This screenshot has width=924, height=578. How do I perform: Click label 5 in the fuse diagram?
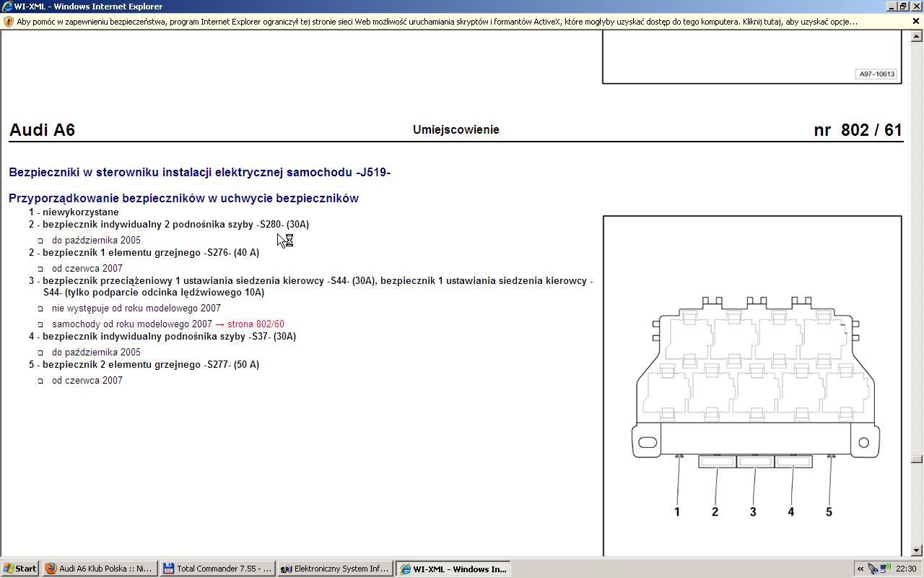point(829,512)
